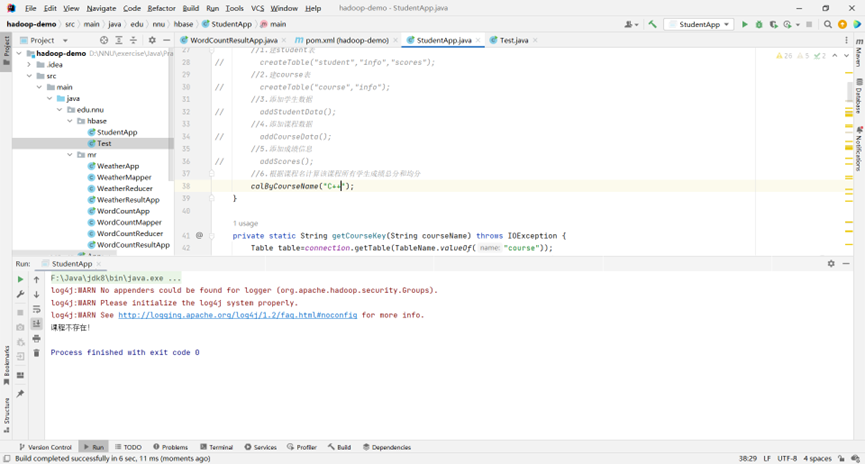Open the Database side panel
The height and width of the screenshot is (464, 865).
coord(859,96)
